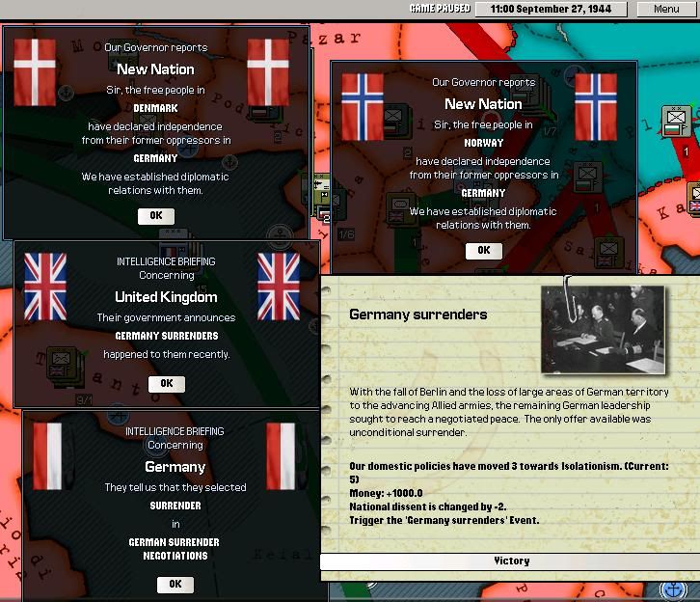
Task: Click the 'United Kingdom' heading in the briefing
Action: [166, 297]
